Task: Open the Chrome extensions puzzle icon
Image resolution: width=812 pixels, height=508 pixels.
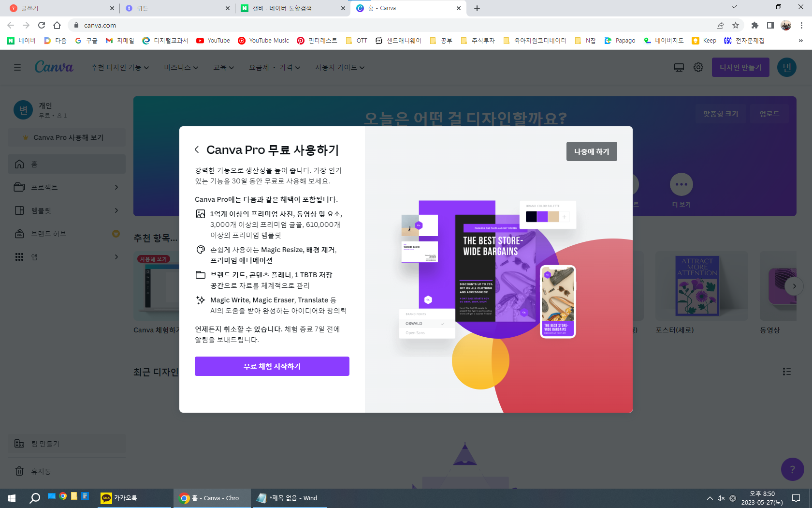Action: (755, 25)
